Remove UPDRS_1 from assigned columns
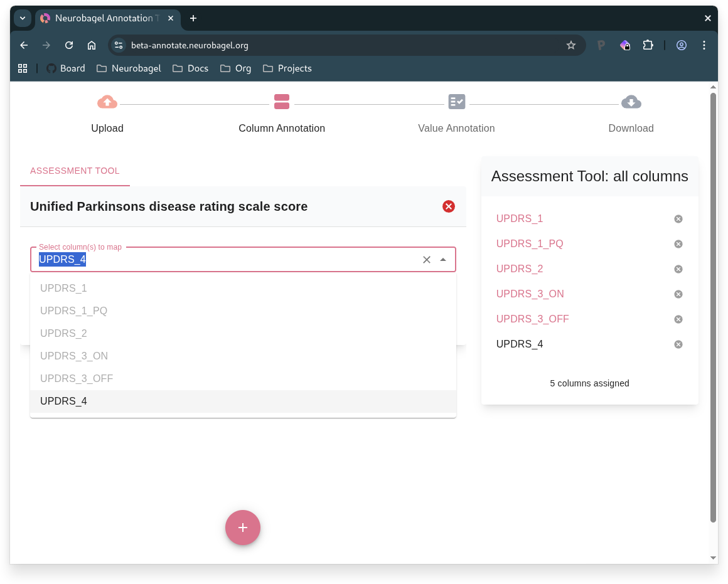Viewport: 728px width, 584px height. tap(678, 219)
